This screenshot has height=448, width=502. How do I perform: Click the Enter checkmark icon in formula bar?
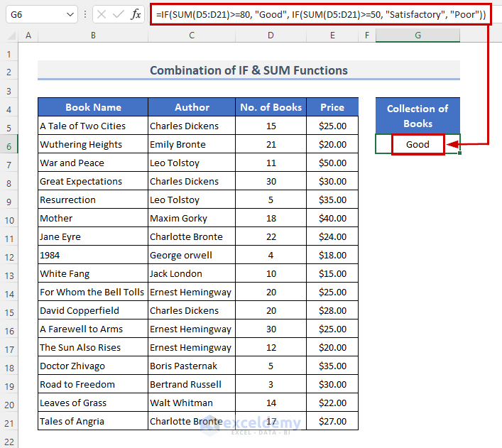(119, 14)
